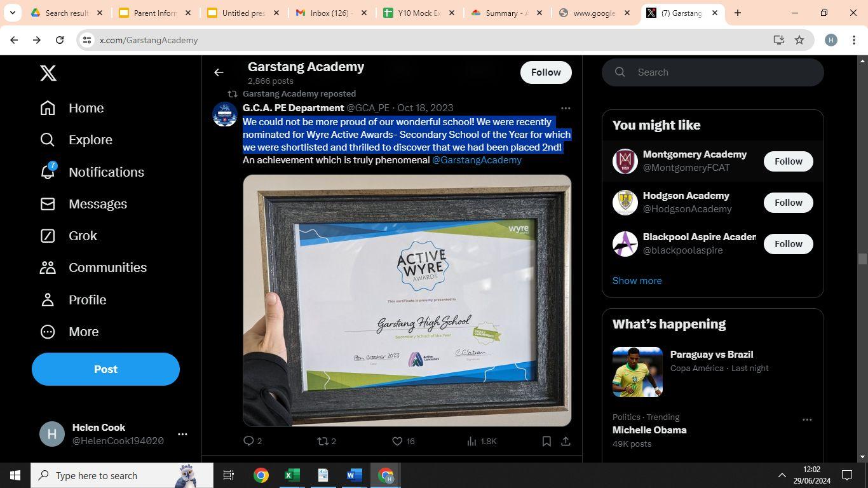Image resolution: width=868 pixels, height=488 pixels.
Task: Open Communities page
Action: 93,268
